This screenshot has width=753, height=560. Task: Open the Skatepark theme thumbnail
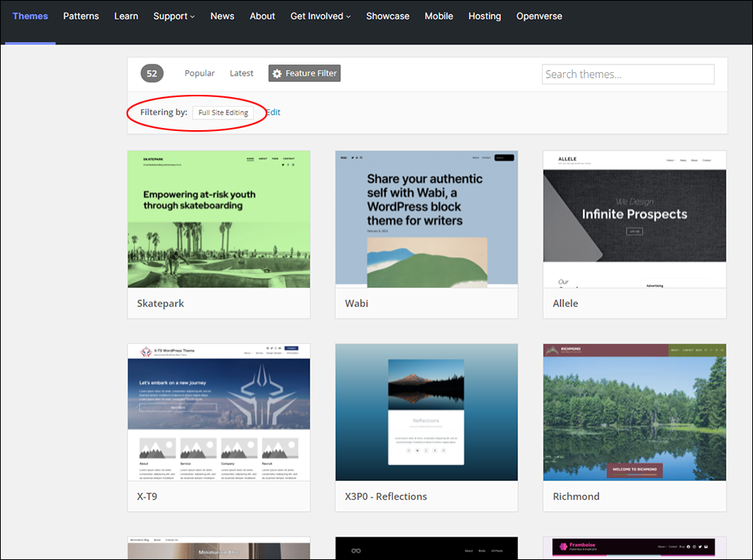coord(219,219)
